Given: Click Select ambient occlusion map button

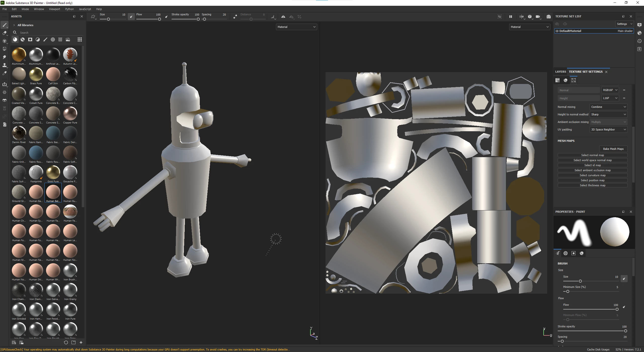Looking at the screenshot, I should pos(592,170).
